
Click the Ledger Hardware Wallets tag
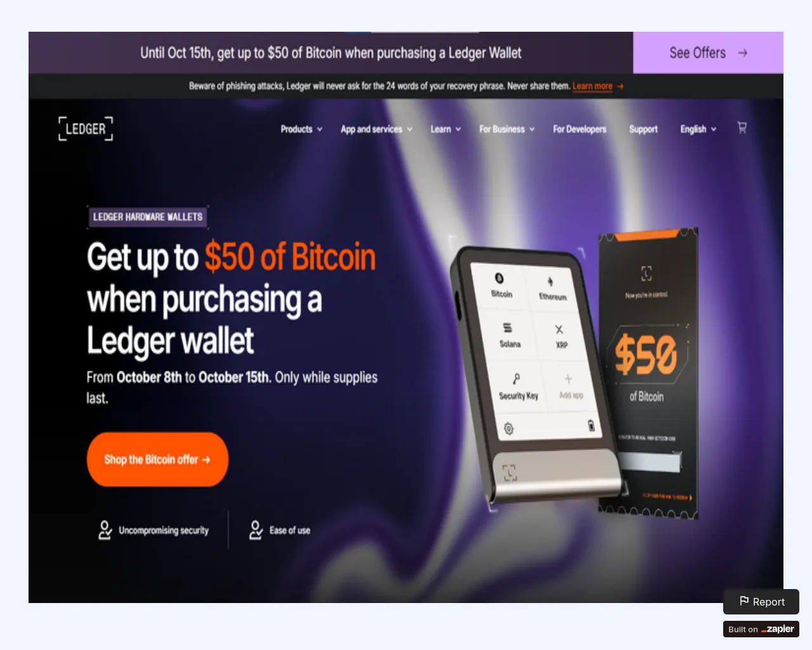[148, 217]
